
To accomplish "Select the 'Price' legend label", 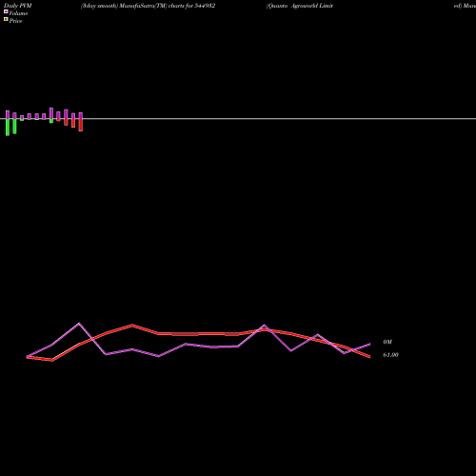I will click(x=15, y=21).
